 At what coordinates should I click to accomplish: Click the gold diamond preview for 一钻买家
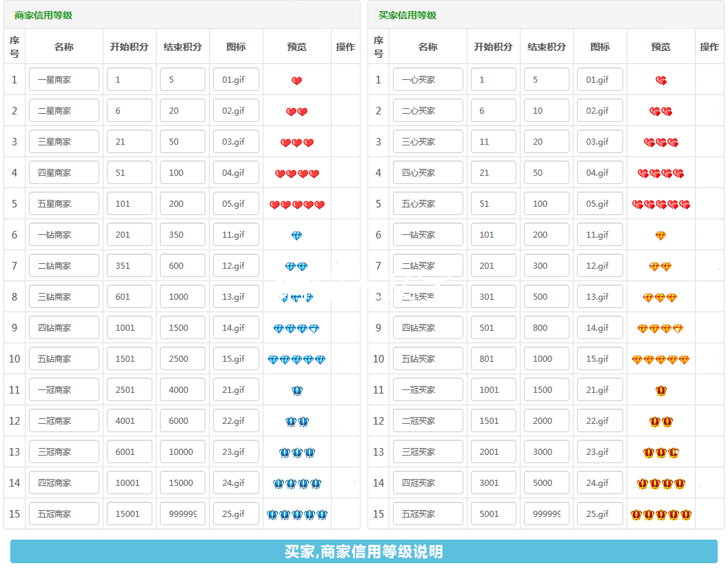click(660, 236)
